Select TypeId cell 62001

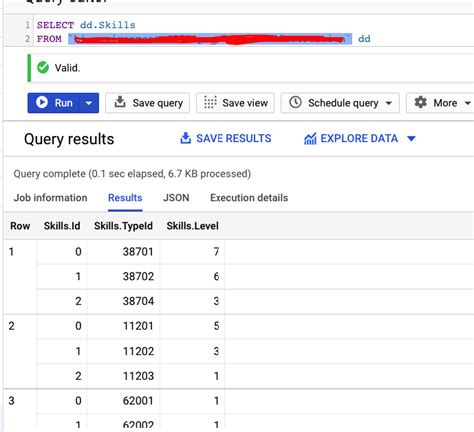(138, 401)
